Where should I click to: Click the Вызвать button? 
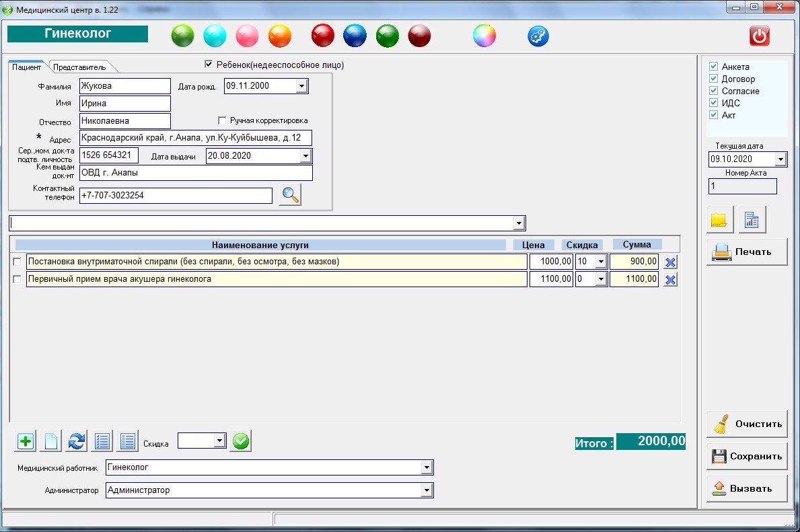coord(747,488)
